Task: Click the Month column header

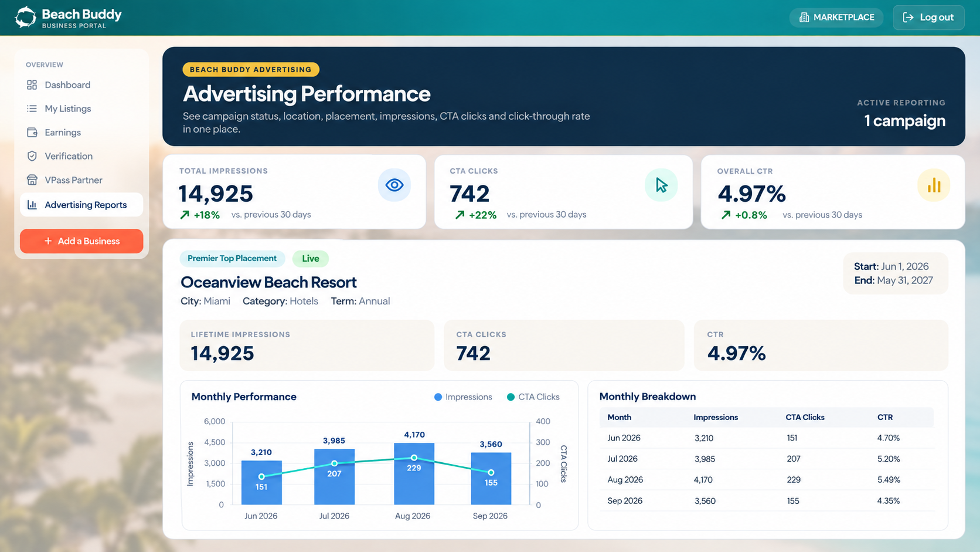Action: tap(619, 417)
